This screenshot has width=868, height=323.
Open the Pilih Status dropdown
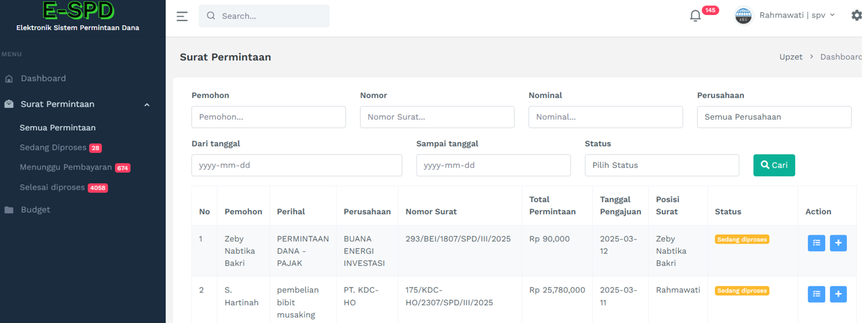click(662, 165)
